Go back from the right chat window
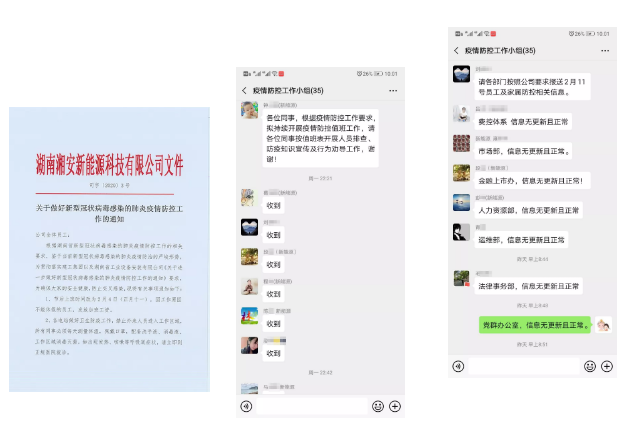Image resolution: width=644 pixels, height=443 pixels. 457,49
